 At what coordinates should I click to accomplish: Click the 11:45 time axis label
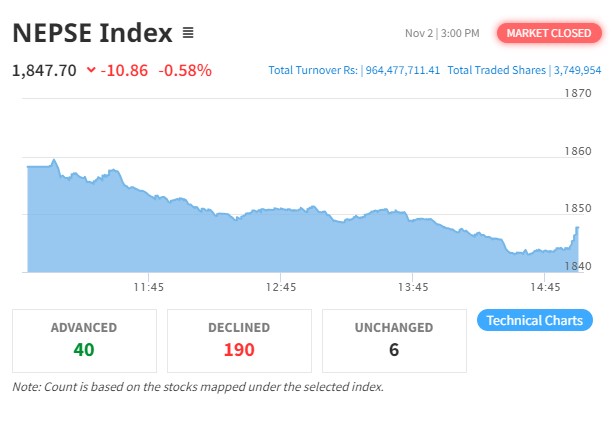148,287
